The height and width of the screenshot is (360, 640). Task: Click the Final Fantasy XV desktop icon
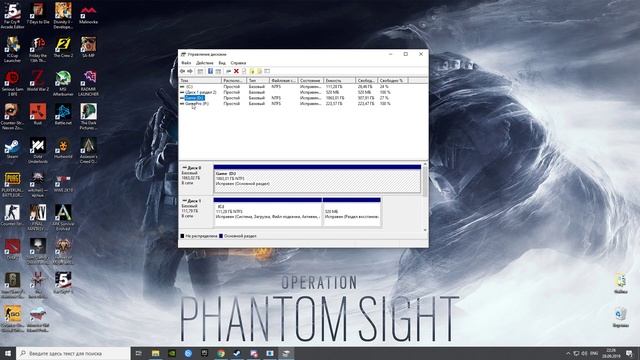click(x=38, y=218)
